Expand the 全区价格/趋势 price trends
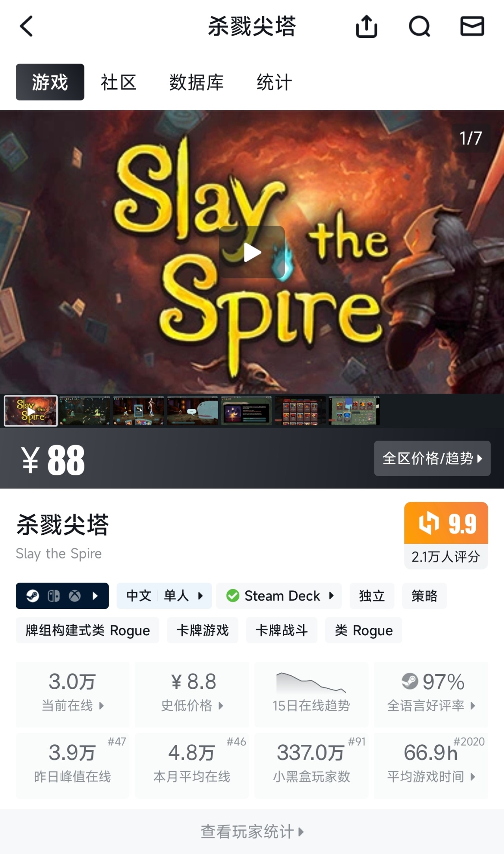 pos(432,458)
